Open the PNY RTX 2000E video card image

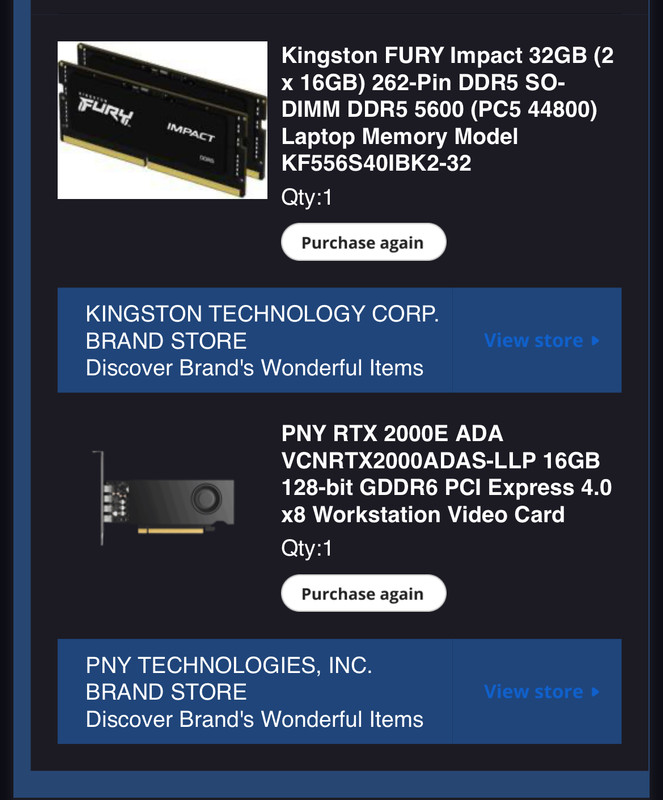point(162,498)
